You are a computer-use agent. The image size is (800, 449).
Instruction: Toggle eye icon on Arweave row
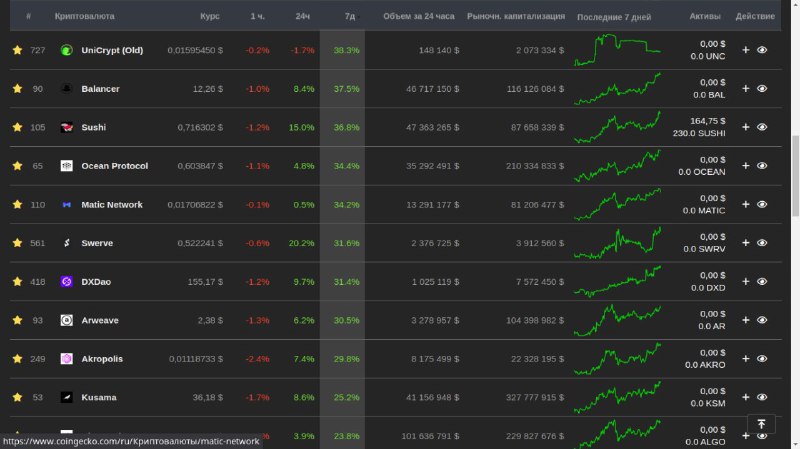pos(762,320)
